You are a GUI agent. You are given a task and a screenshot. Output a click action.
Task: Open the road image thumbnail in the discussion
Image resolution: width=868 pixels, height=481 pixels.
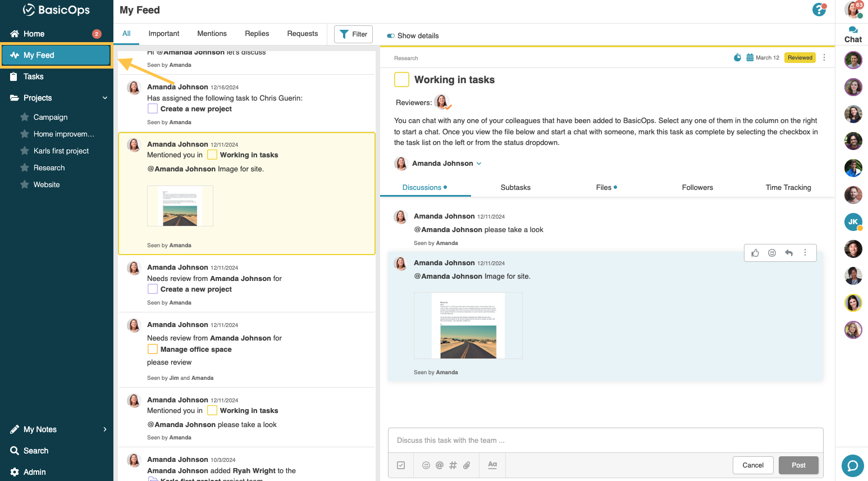click(468, 325)
